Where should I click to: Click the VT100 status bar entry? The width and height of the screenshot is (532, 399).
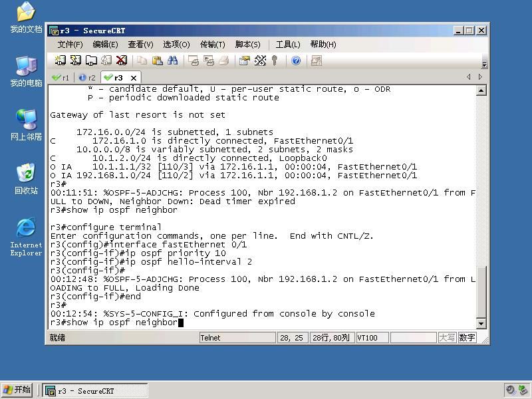pyautogui.click(x=372, y=338)
